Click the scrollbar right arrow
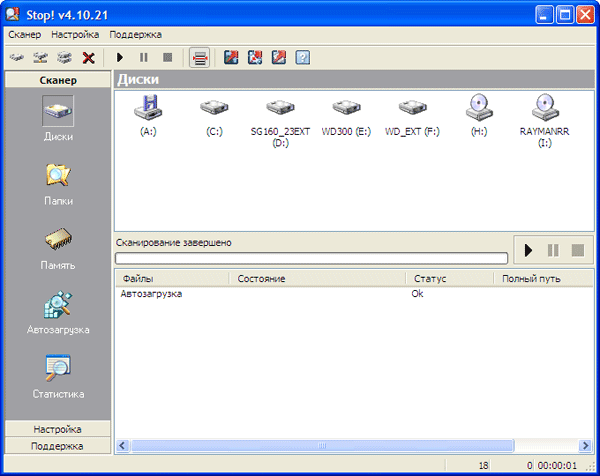 click(585, 445)
